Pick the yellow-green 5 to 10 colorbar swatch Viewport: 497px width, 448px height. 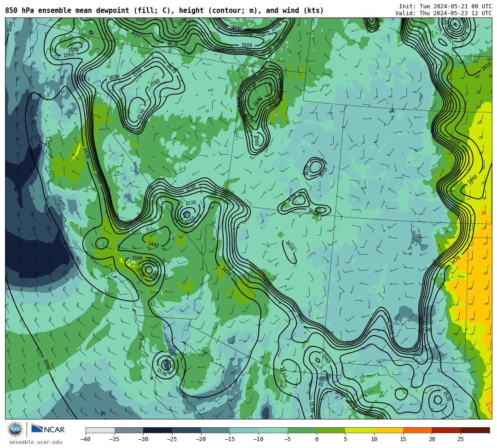point(359,430)
